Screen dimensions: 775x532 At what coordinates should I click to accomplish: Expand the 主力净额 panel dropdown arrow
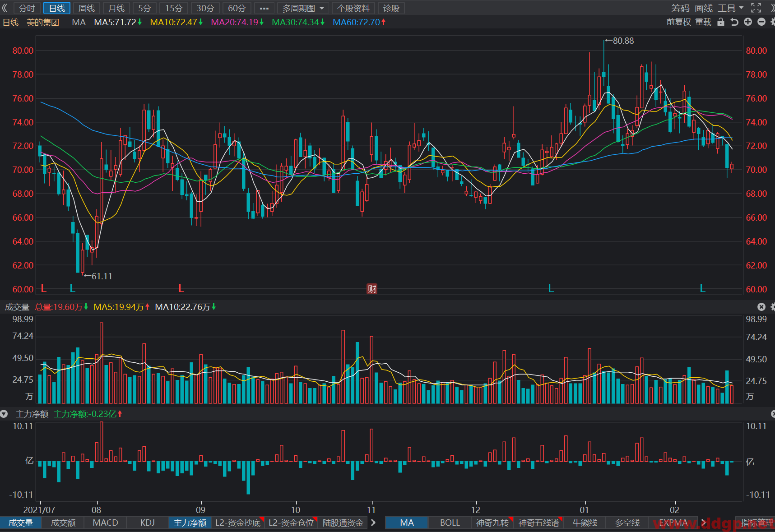click(4, 414)
